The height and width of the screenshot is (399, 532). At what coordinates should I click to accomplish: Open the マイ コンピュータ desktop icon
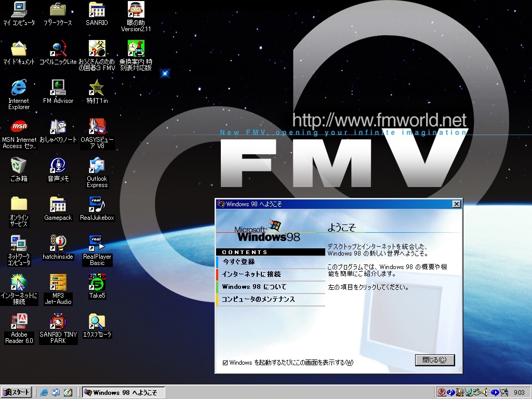tap(19, 14)
